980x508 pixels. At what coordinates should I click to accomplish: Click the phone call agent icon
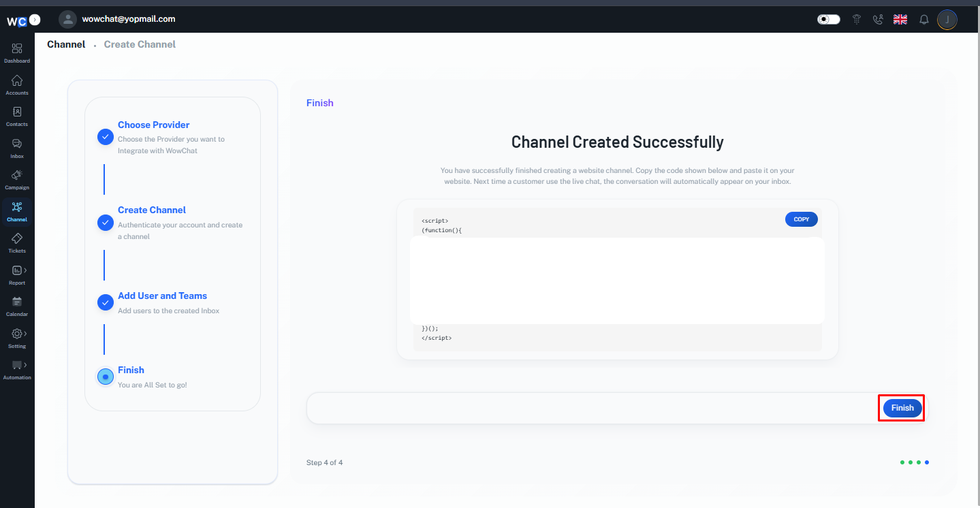pyautogui.click(x=878, y=20)
